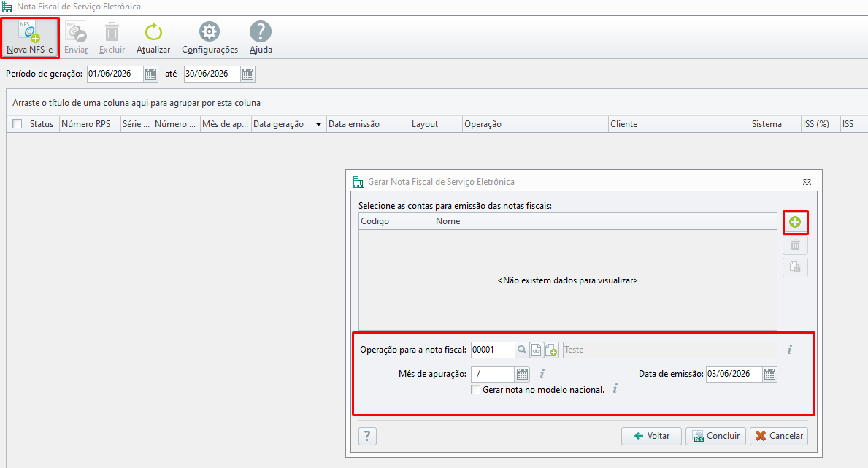Click the Concluir button

pyautogui.click(x=715, y=436)
